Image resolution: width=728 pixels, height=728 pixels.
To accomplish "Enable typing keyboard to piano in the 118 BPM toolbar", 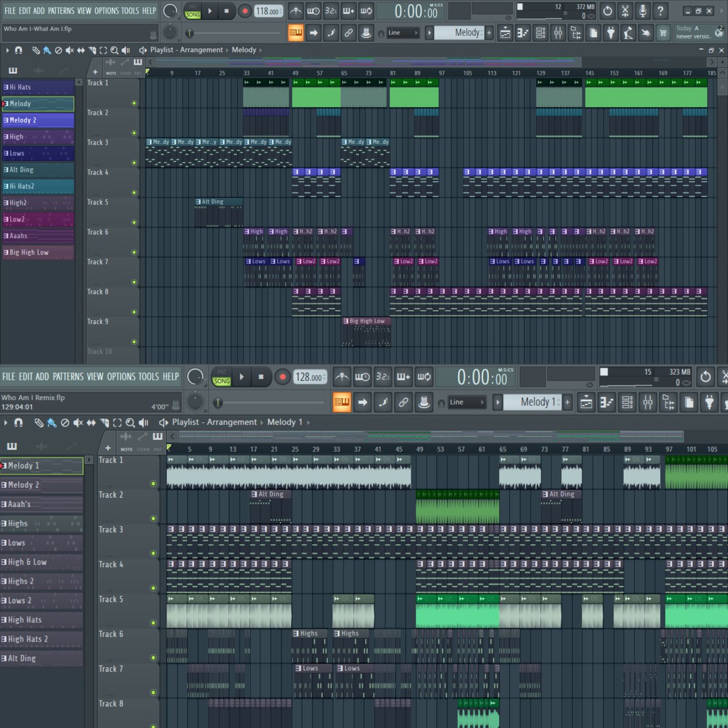I will click(x=296, y=33).
